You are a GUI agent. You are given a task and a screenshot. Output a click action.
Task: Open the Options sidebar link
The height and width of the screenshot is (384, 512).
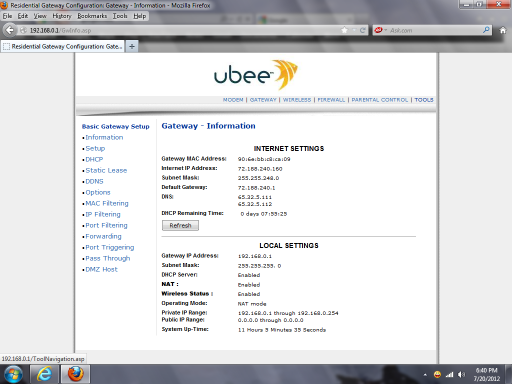(x=98, y=192)
